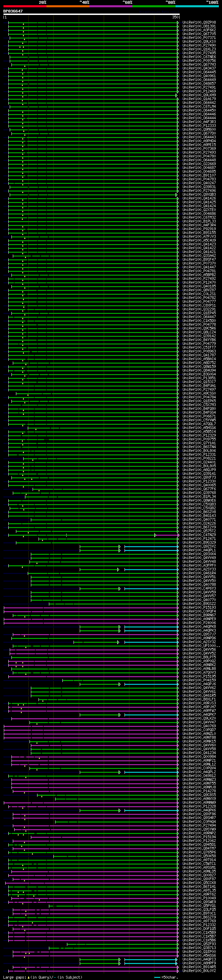Screen dimensions: 222x980
Task: Click the cyan =50char. scale legend
Action: click(166, 977)
